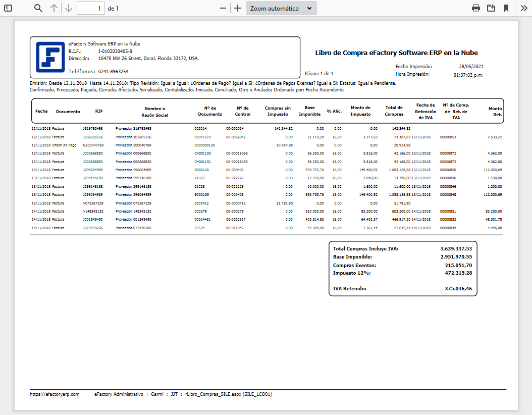
Task: Go to previous page arrow
Action: point(54,8)
